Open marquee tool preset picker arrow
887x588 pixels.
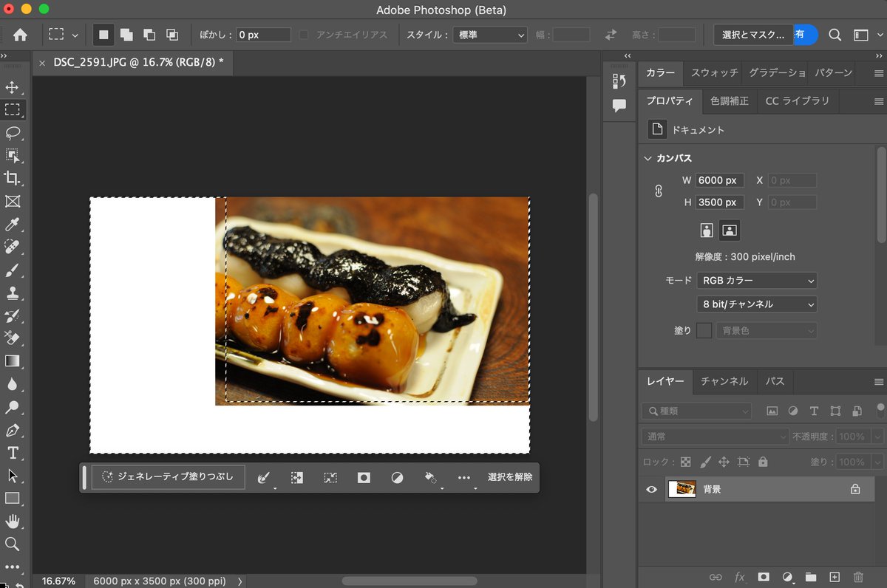pos(75,35)
